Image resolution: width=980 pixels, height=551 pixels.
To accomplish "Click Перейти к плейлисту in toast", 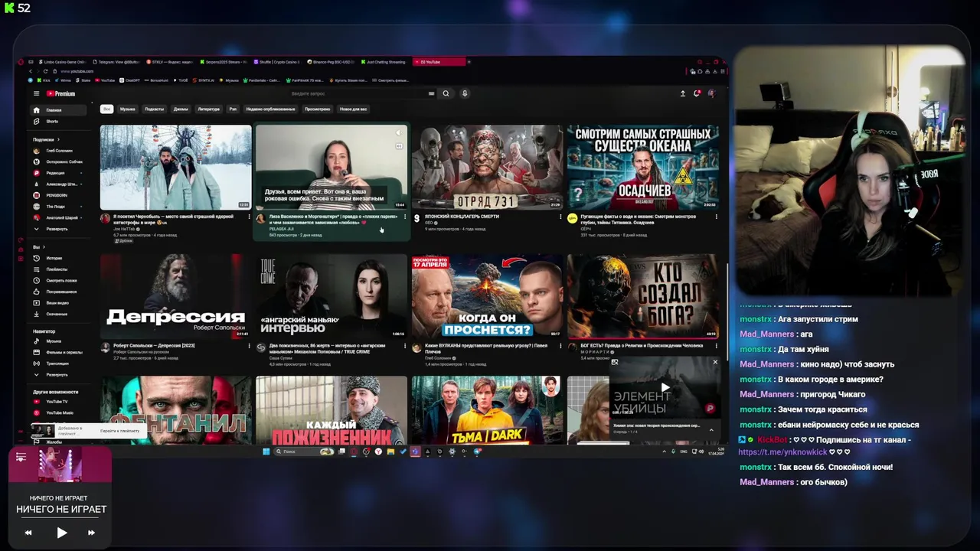I will pyautogui.click(x=120, y=431).
